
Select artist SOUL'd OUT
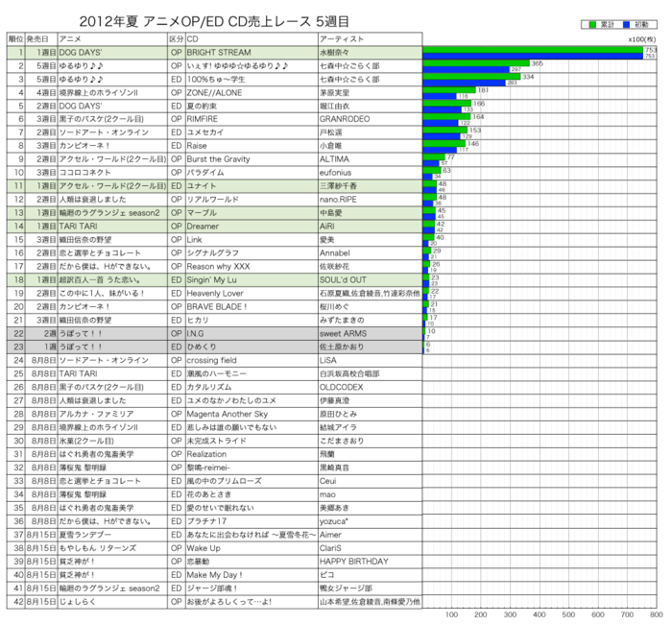coord(371,280)
